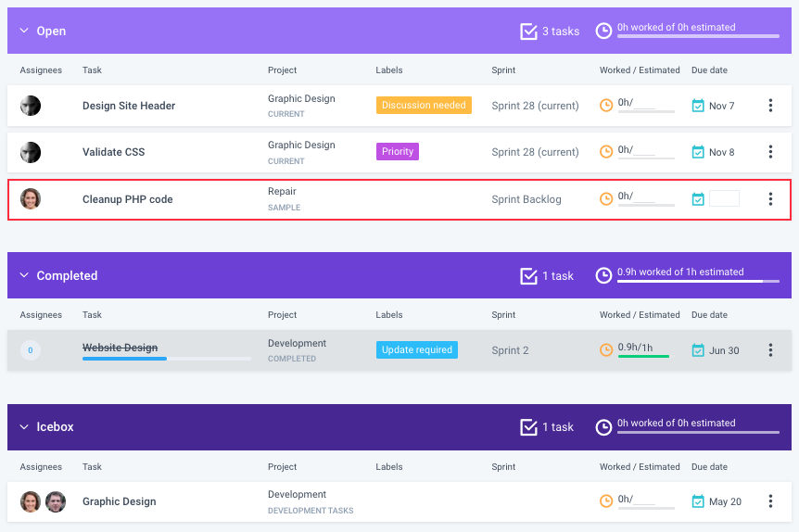Collapse the Icebox section chevron
The width and height of the screenshot is (799, 532).
[x=24, y=426]
